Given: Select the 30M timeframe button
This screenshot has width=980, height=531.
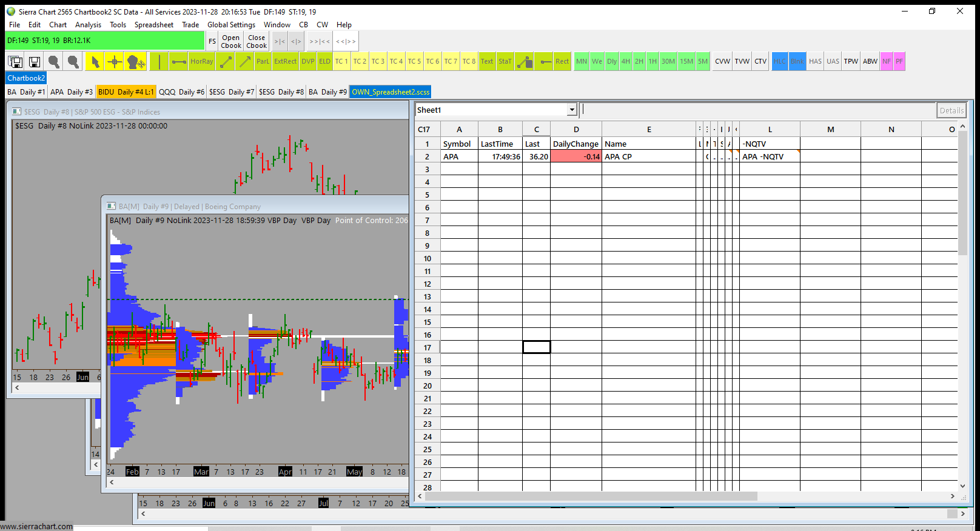Looking at the screenshot, I should [668, 61].
